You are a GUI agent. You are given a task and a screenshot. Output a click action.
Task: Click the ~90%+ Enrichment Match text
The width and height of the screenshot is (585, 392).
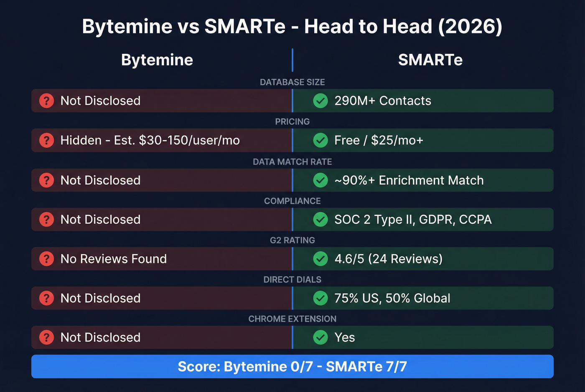[x=409, y=180]
